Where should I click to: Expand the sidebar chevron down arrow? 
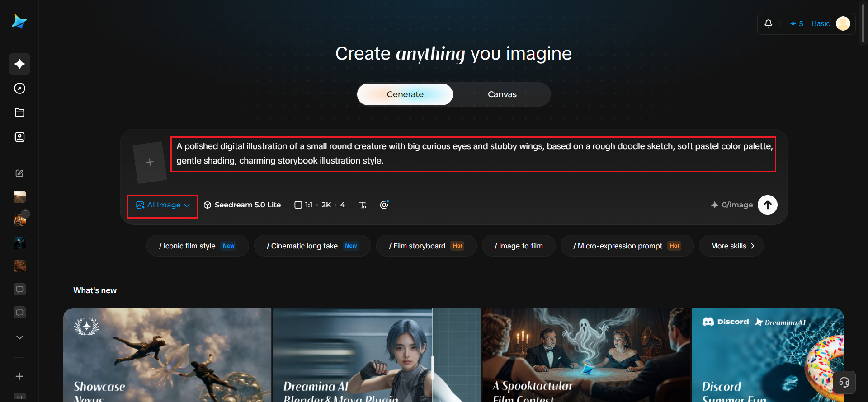click(19, 337)
